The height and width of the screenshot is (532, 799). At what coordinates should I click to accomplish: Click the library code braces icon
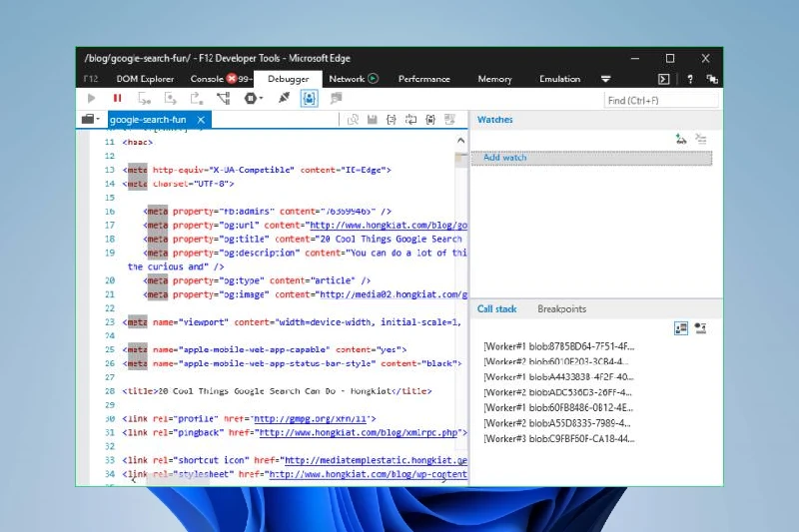coord(430,120)
